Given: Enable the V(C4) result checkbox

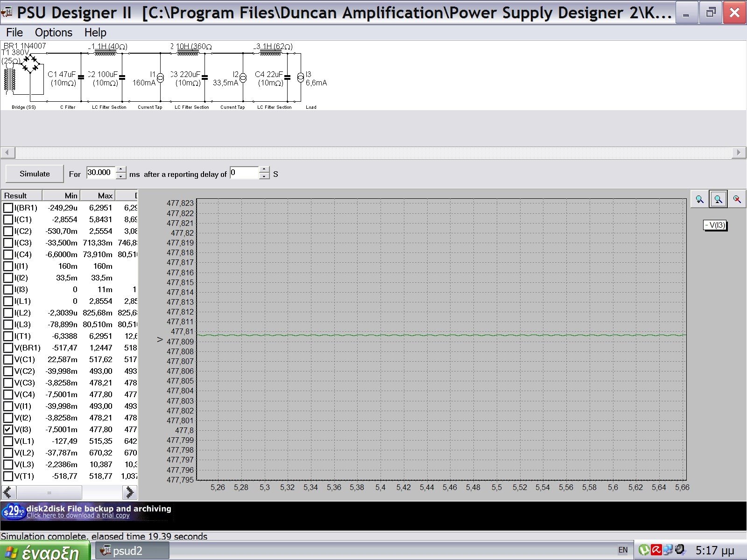Looking at the screenshot, I should pyautogui.click(x=8, y=394).
